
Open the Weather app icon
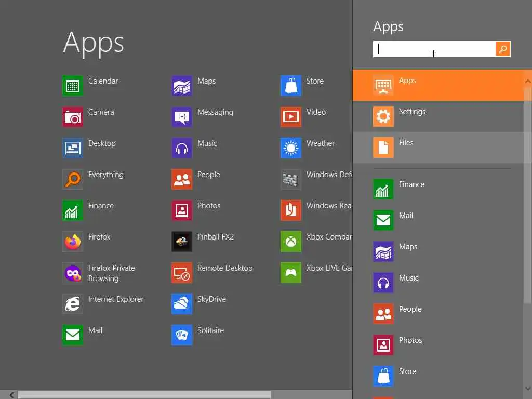point(291,148)
